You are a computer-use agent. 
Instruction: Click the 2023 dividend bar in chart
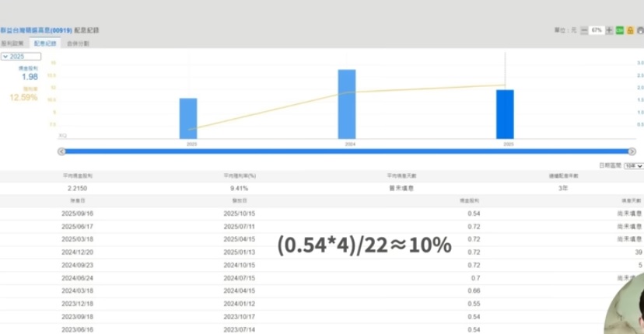coord(188,118)
